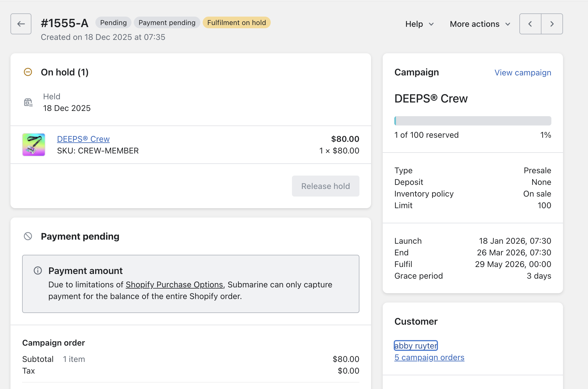Screen dimensions: 588x389
Task: Follow the Shopify Purchase Options link
Action: 174,284
